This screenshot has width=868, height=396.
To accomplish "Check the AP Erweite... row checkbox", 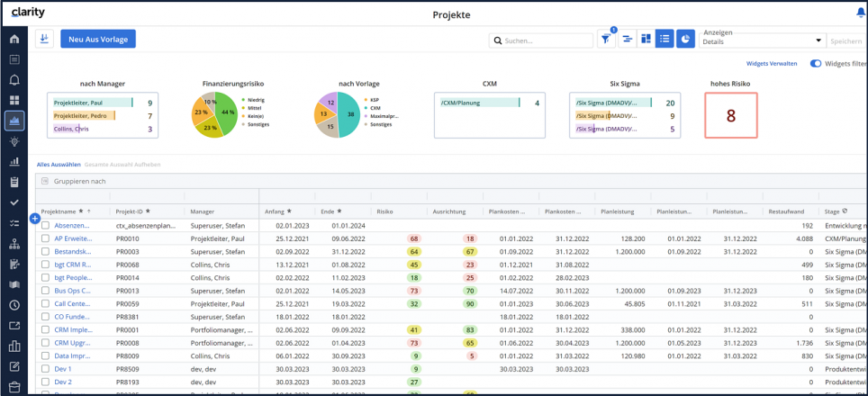I will click(45, 238).
